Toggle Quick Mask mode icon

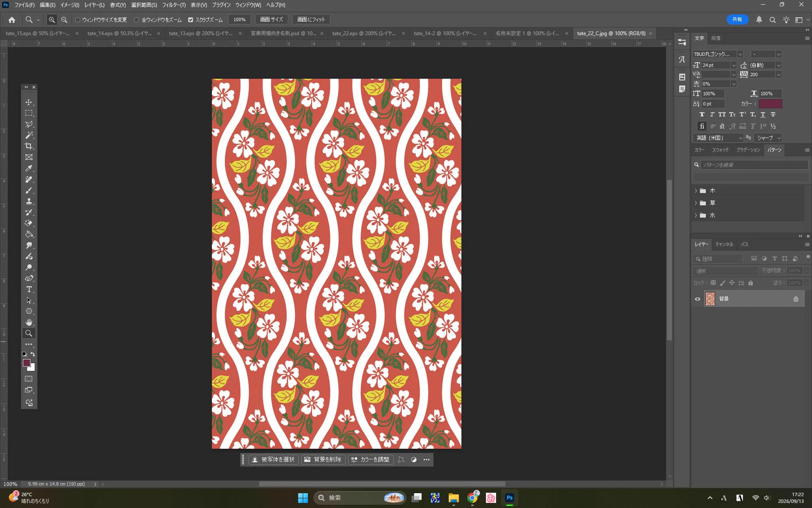29,379
